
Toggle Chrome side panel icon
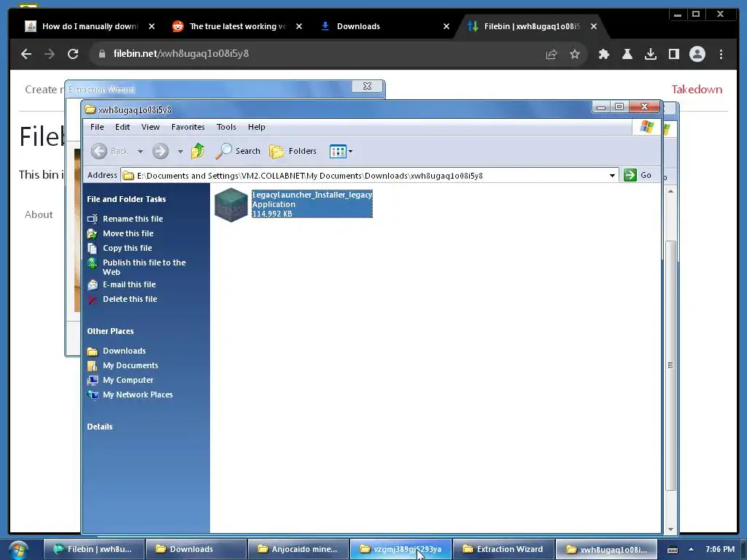pos(673,54)
